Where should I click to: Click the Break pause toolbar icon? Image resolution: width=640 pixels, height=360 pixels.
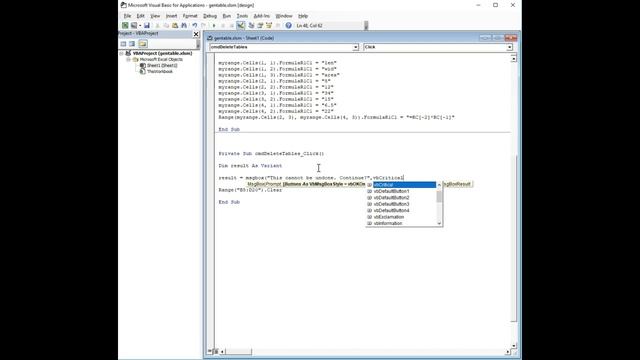coord(223,25)
